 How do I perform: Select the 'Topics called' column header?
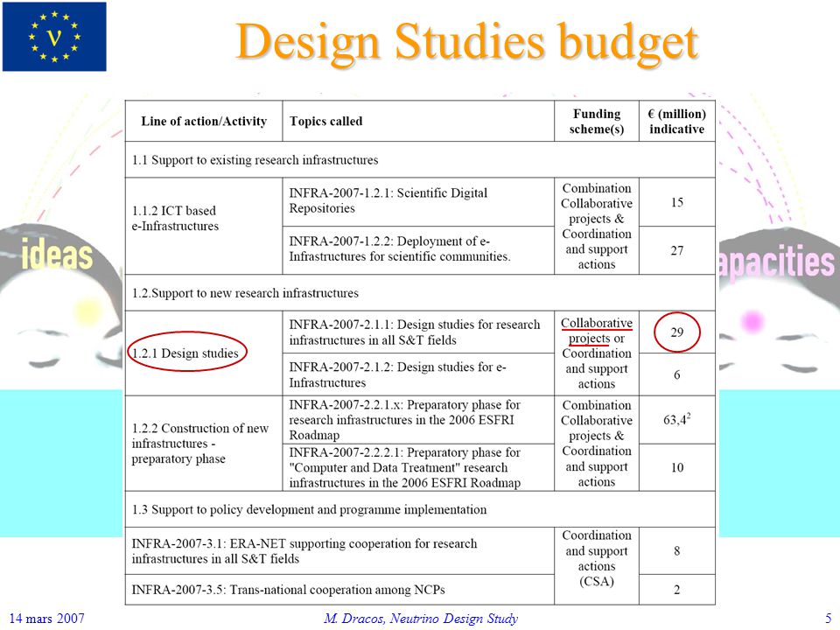click(x=418, y=121)
